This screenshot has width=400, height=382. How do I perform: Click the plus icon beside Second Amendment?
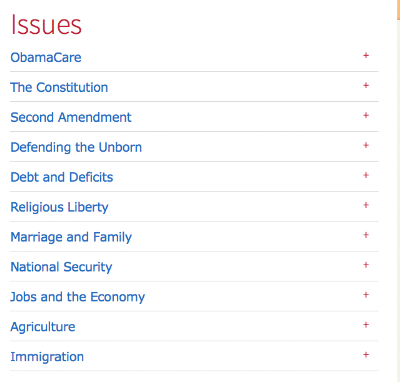coord(366,115)
